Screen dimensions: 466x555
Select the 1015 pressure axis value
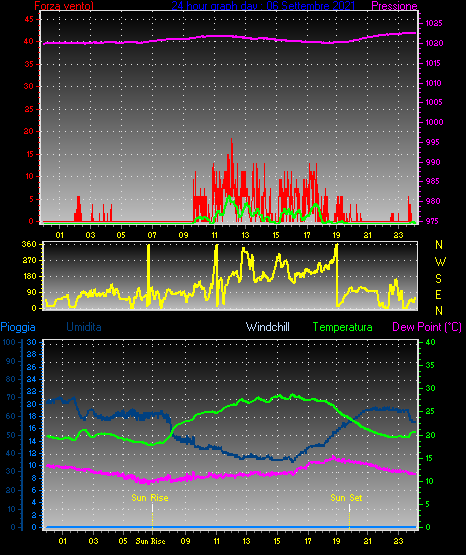[x=434, y=63]
